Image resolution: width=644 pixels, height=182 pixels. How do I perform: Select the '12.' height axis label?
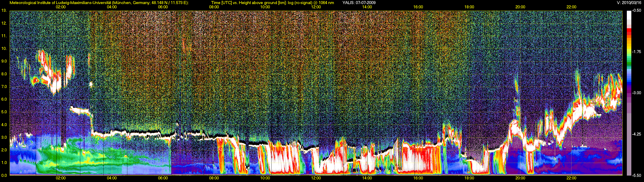(x=4, y=23)
